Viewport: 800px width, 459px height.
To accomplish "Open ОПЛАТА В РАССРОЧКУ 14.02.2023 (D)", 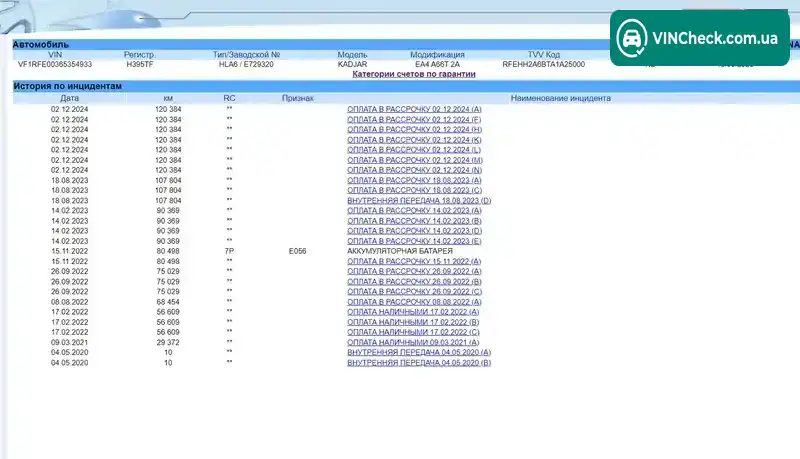I will point(414,231).
